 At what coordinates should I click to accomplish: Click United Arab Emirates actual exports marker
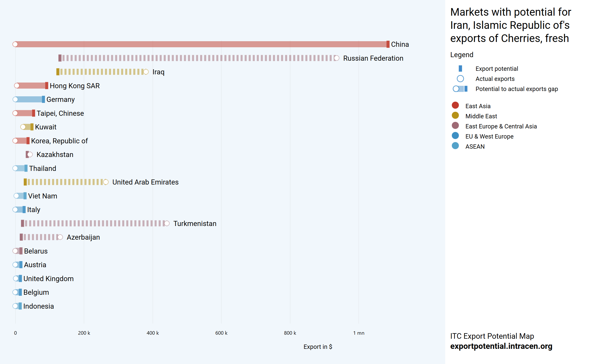tap(106, 182)
